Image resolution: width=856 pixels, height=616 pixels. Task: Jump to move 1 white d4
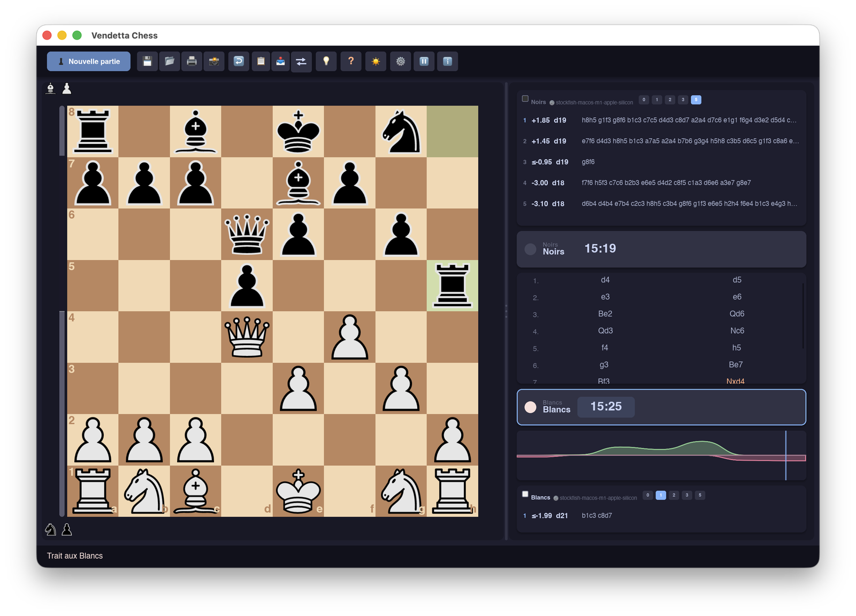[x=605, y=280]
